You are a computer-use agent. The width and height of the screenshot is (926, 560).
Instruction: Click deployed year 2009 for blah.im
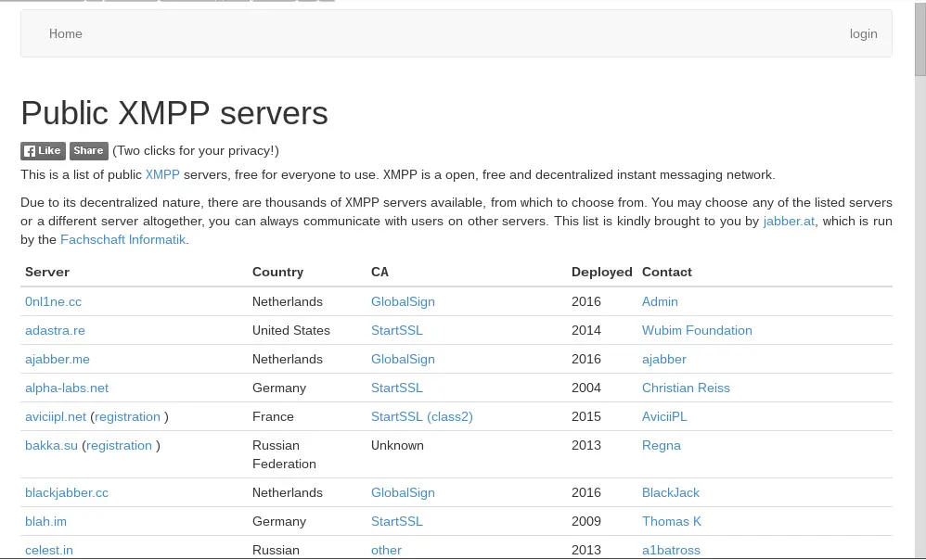click(586, 522)
